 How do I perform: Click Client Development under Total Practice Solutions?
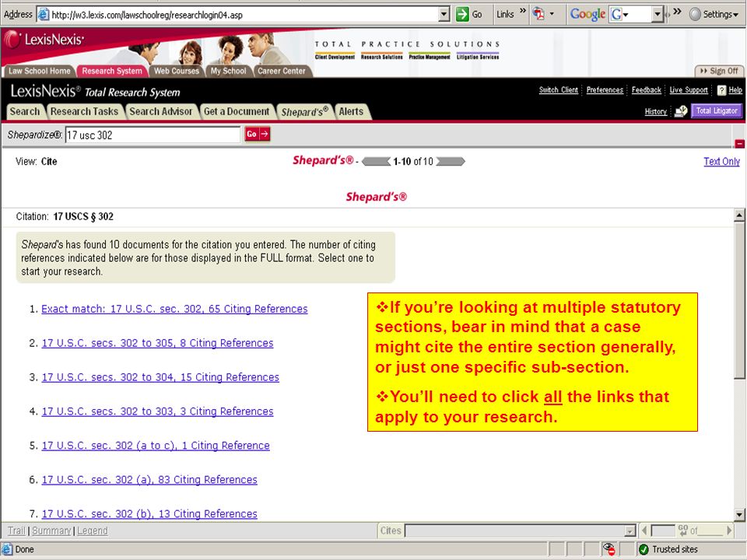click(335, 57)
